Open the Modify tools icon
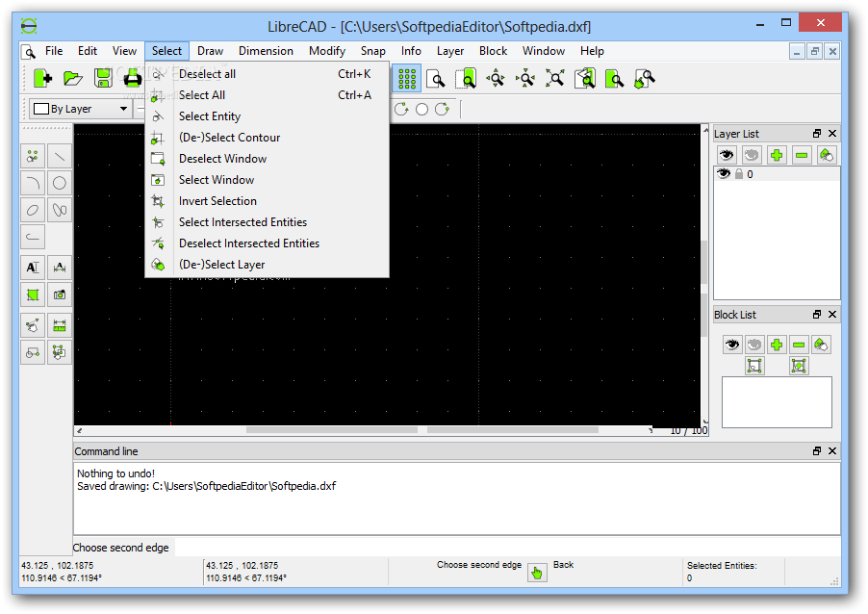 click(33, 325)
